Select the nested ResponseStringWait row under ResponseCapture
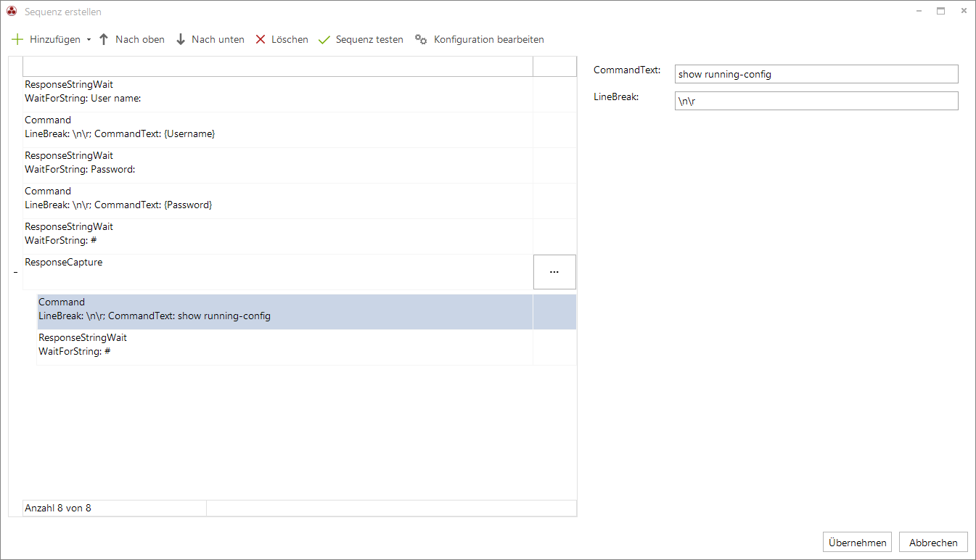This screenshot has width=976, height=560. coord(307,347)
